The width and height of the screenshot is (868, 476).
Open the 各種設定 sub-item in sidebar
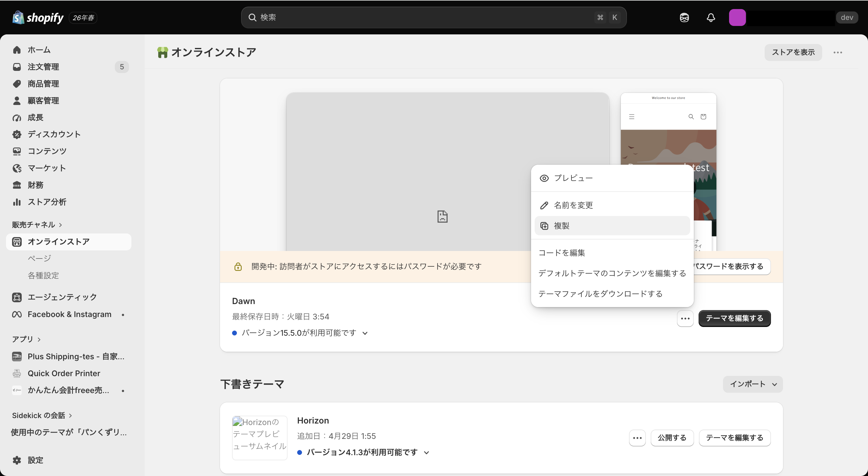pyautogui.click(x=43, y=276)
